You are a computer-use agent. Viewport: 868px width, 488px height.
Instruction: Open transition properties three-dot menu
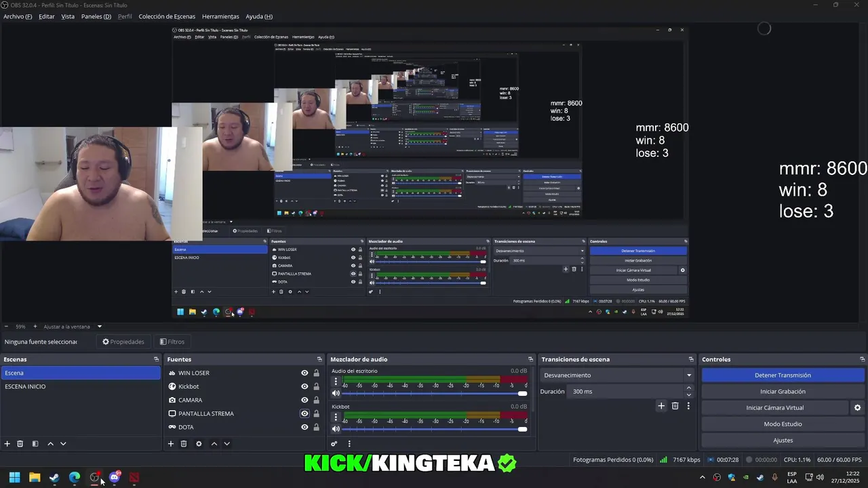[688, 406]
